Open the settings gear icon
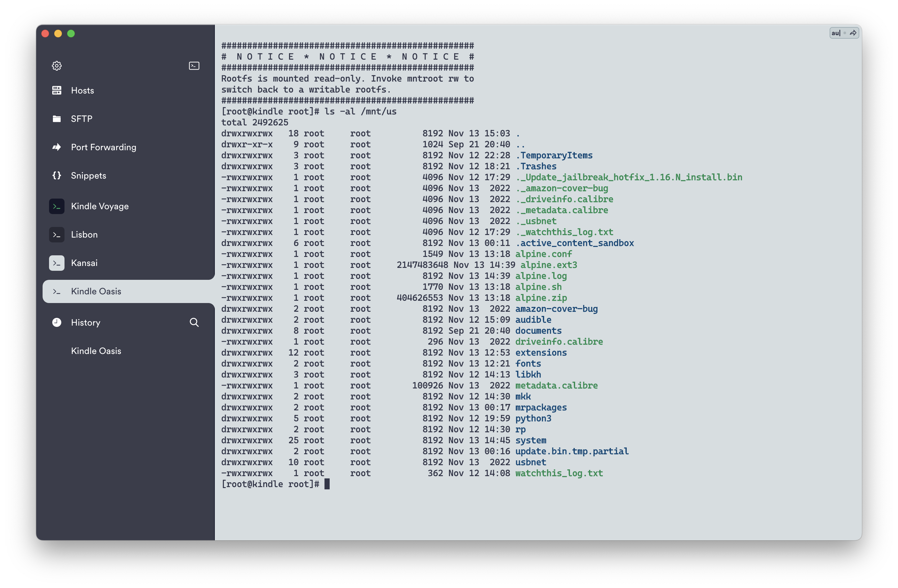 (56, 66)
